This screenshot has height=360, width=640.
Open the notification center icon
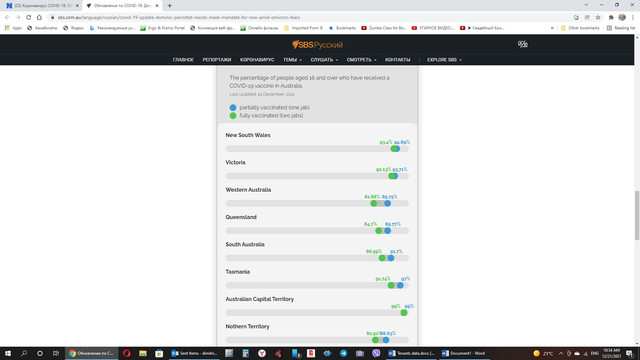[x=630, y=353]
